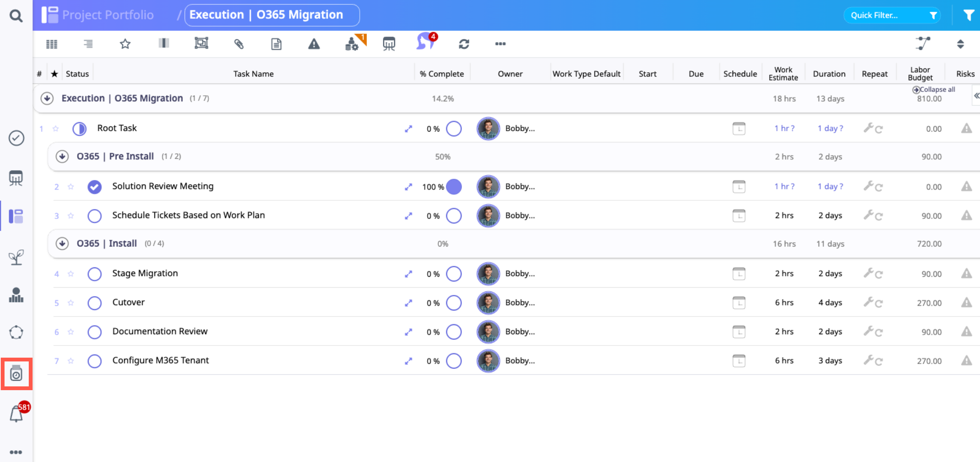Open the Configure M365 Tenant task name
The width and height of the screenshot is (980, 462).
[160, 360]
